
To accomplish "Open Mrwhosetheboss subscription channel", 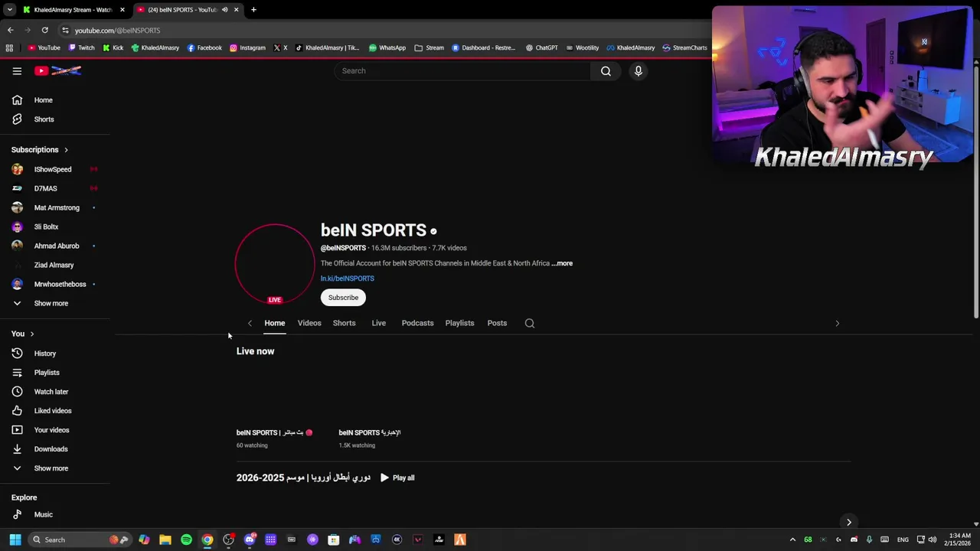I will pos(55,284).
